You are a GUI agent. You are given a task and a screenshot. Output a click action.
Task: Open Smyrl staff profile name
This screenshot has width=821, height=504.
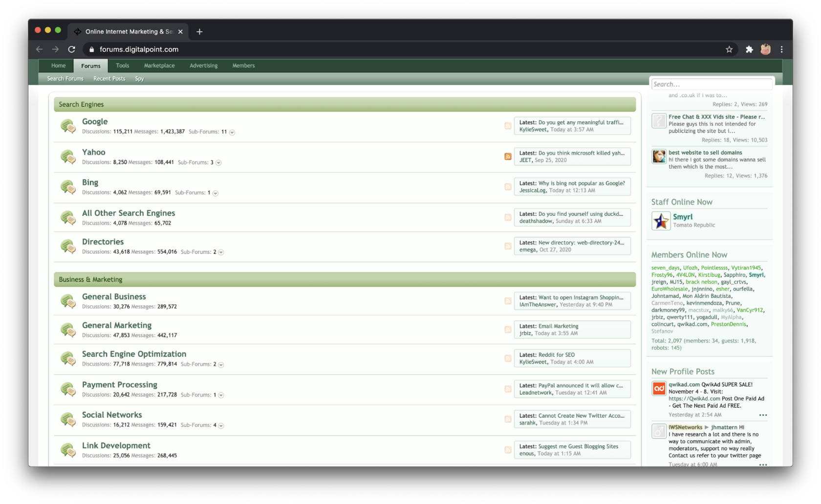pyautogui.click(x=682, y=217)
